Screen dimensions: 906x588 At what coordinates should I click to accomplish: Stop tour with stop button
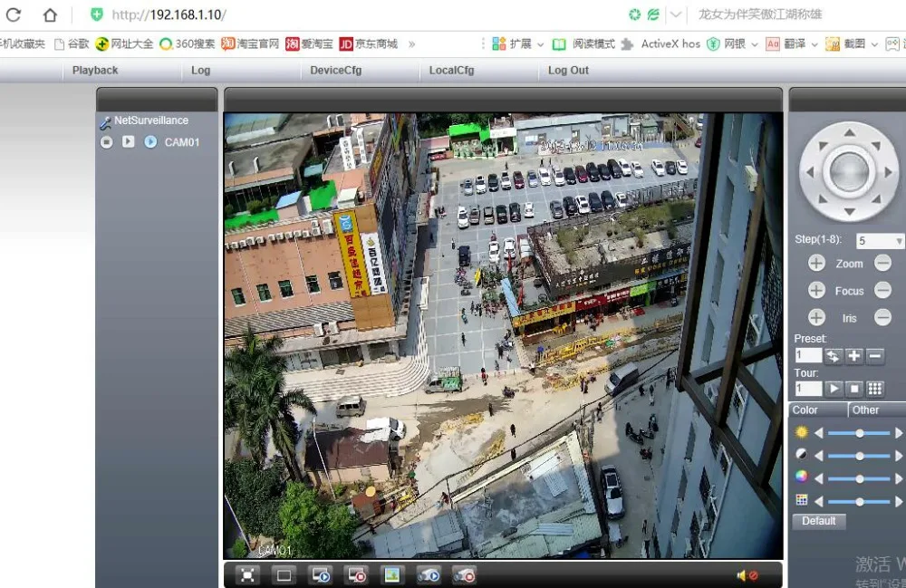(x=853, y=389)
